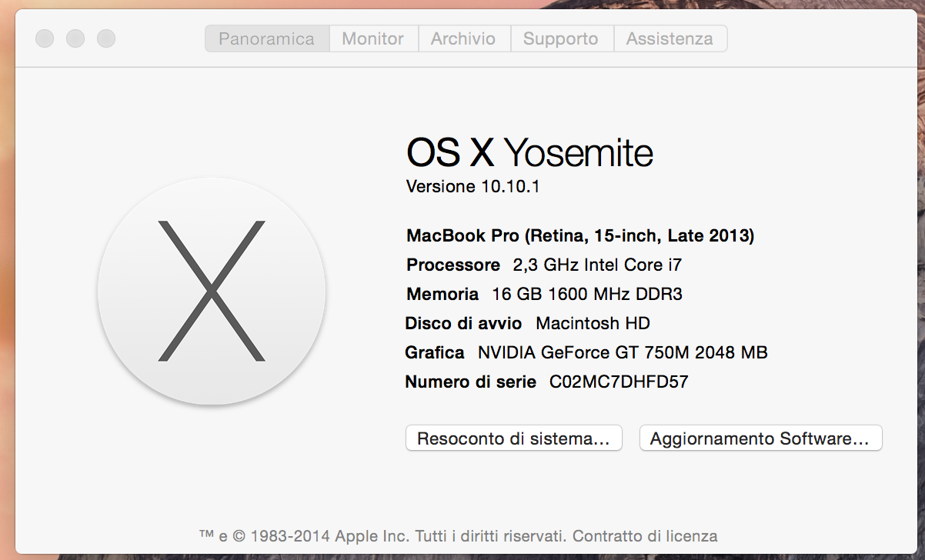Launch Aggiornamento Software update
This screenshot has height=560, width=925.
click(760, 438)
